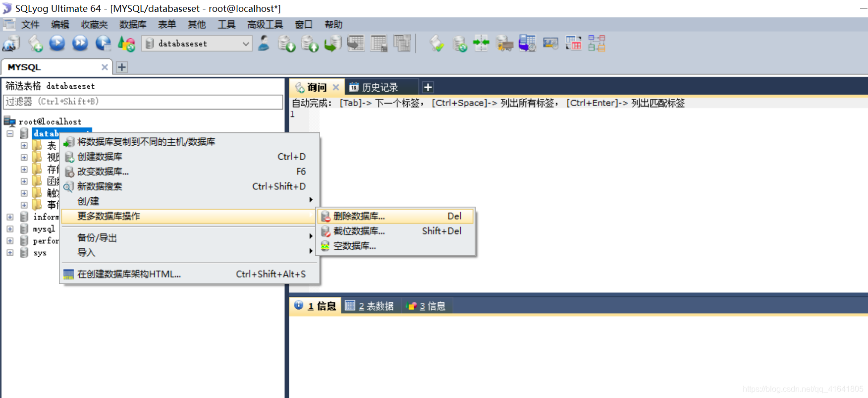Open a new query editor from toolbar
Image resolution: width=868 pixels, height=398 pixels.
[35, 44]
